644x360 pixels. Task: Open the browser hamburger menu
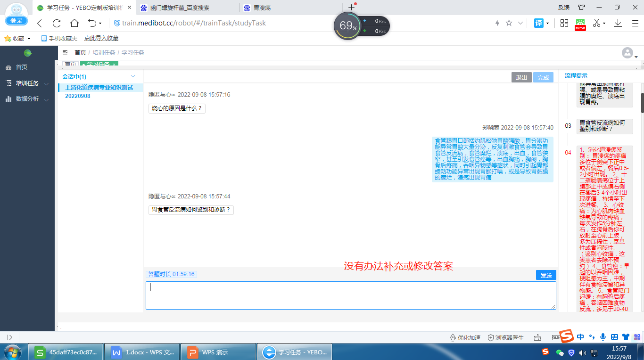tap(635, 23)
